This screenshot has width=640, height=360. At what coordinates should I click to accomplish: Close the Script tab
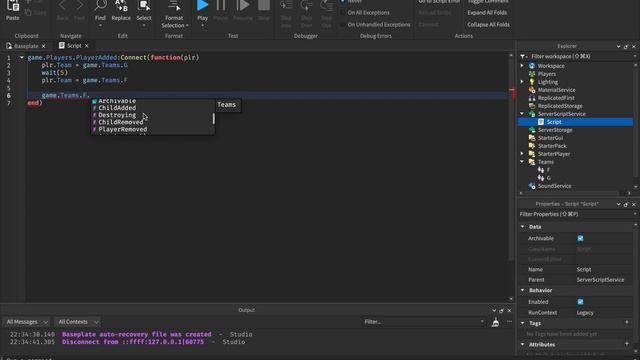(87, 46)
